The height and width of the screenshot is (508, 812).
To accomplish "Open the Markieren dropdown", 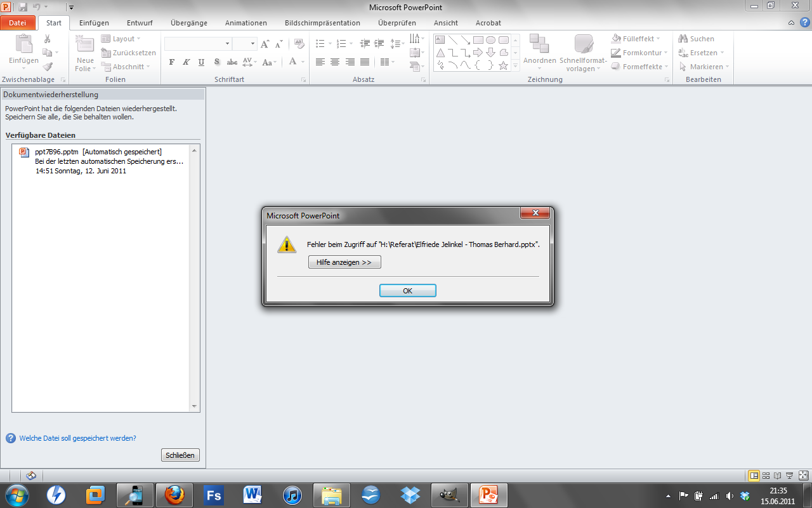I will tap(704, 67).
